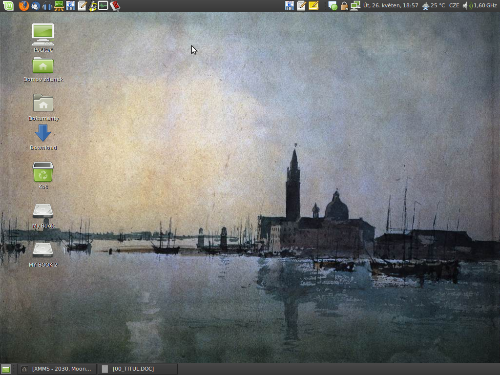500x375 pixels.
Task: Open the blue Thunderbird mail launcher
Action: click(36, 6)
